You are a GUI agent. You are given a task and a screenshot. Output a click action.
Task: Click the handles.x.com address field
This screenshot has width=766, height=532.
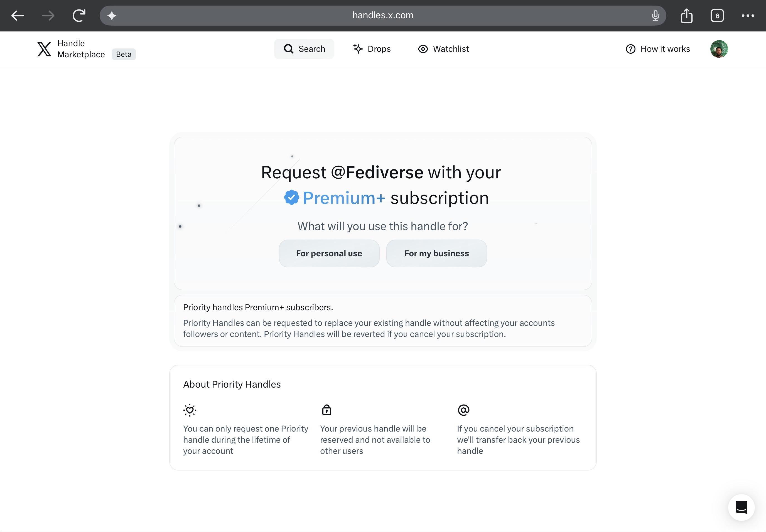click(x=382, y=15)
